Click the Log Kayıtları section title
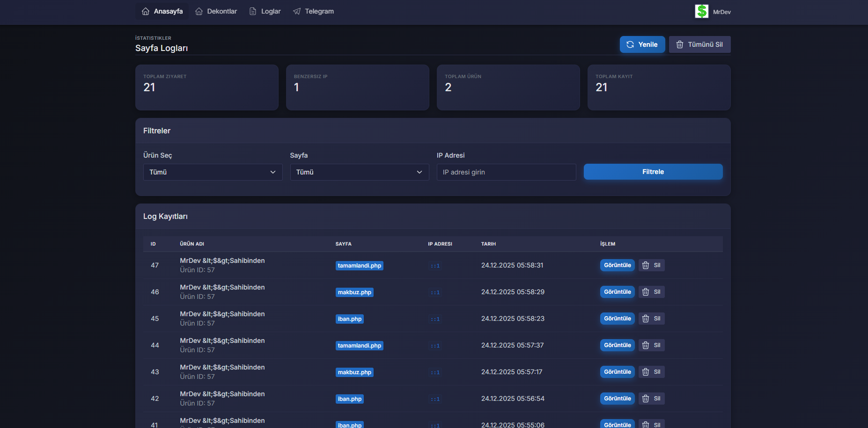The image size is (868, 428). click(165, 216)
